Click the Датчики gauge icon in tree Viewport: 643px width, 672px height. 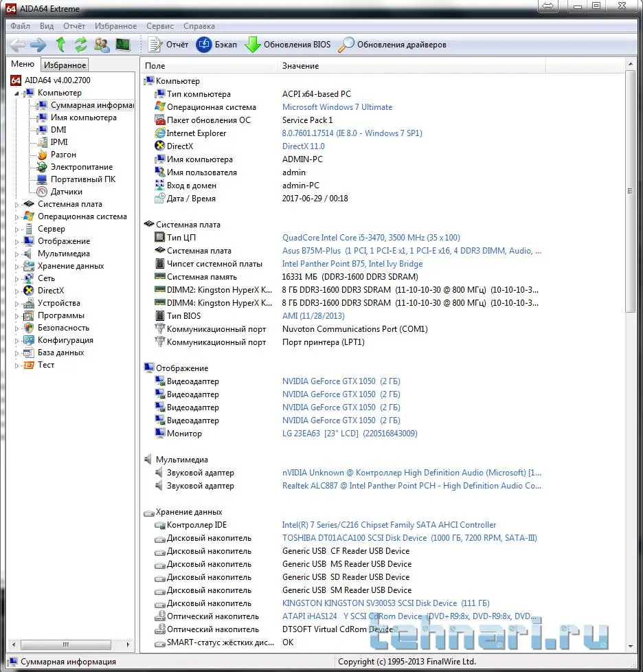click(42, 192)
